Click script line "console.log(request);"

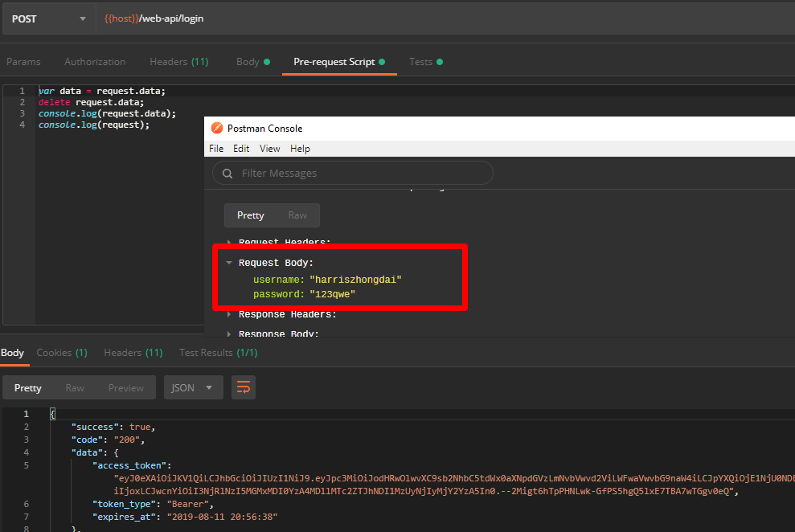point(94,125)
